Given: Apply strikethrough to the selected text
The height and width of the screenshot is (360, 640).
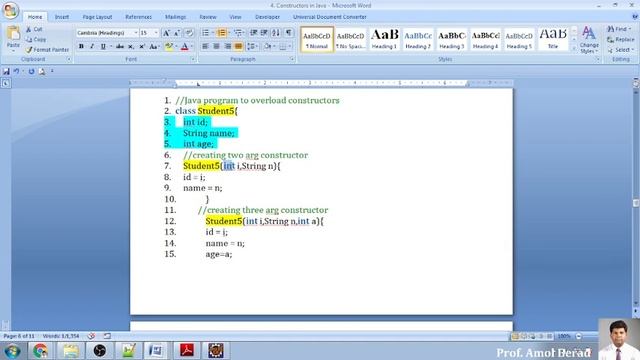Looking at the screenshot, I should (x=120, y=47).
